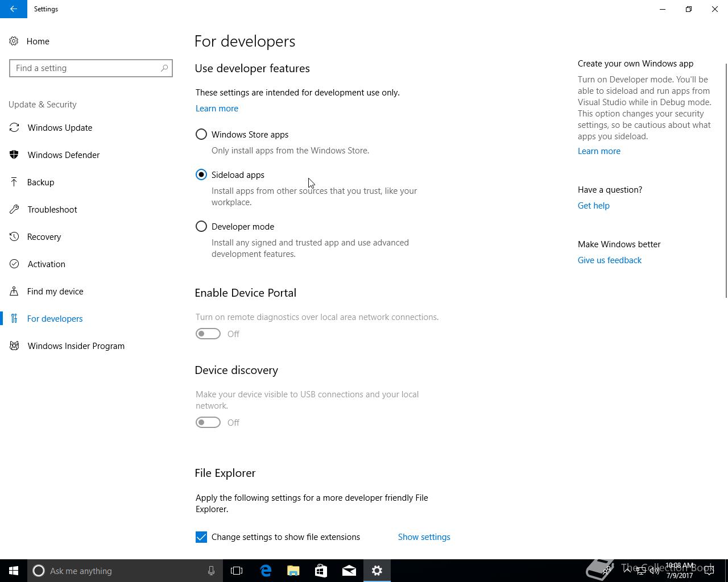
Task: Open the Mail app from the taskbar
Action: click(349, 571)
